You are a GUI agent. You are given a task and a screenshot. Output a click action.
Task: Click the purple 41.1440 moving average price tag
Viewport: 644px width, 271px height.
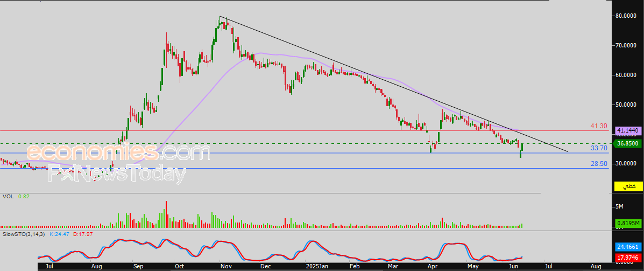pyautogui.click(x=628, y=131)
